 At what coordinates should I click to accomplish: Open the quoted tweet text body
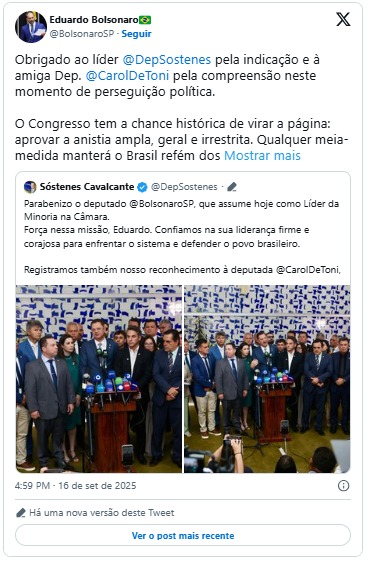pyautogui.click(x=182, y=236)
